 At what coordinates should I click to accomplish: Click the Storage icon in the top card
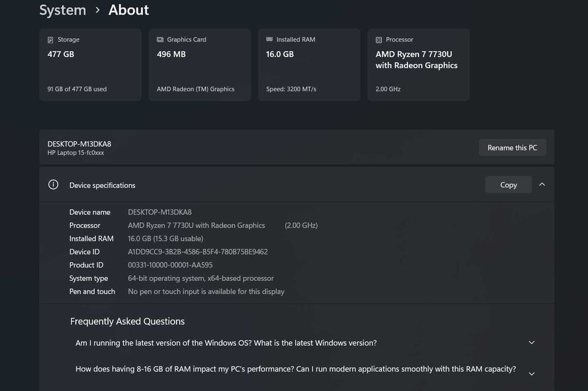point(51,40)
